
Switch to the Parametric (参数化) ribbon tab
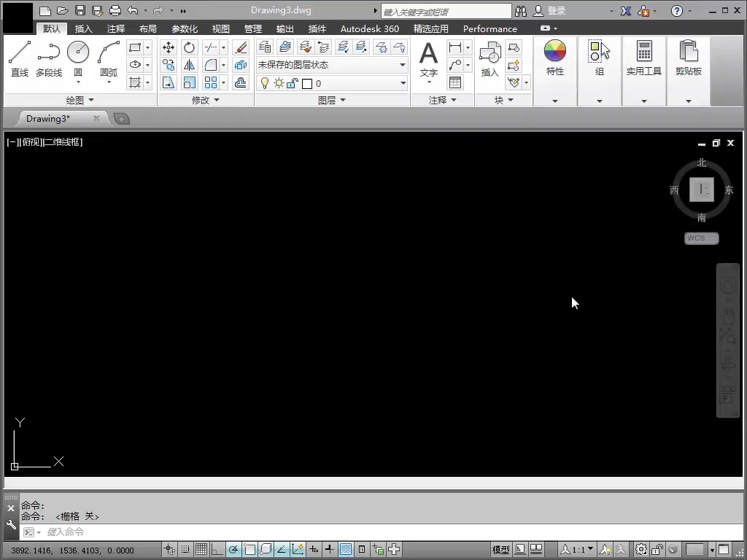(185, 28)
